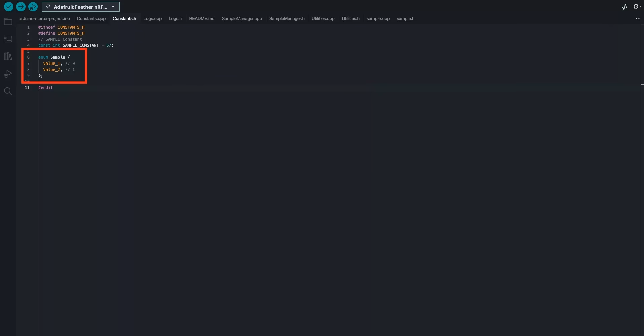Open the Debug sidebar panel
The image size is (644, 336).
click(x=7, y=74)
